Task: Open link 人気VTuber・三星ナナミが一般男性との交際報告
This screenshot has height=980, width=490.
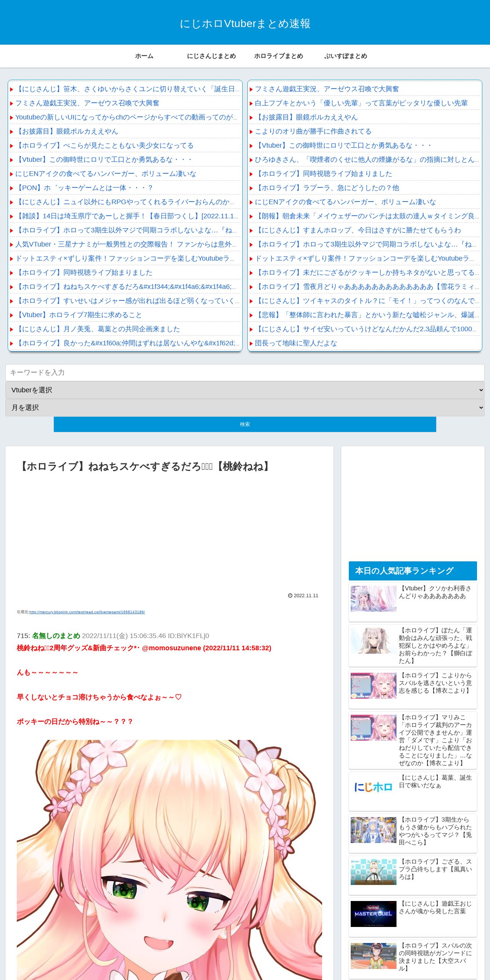Action: point(126,244)
